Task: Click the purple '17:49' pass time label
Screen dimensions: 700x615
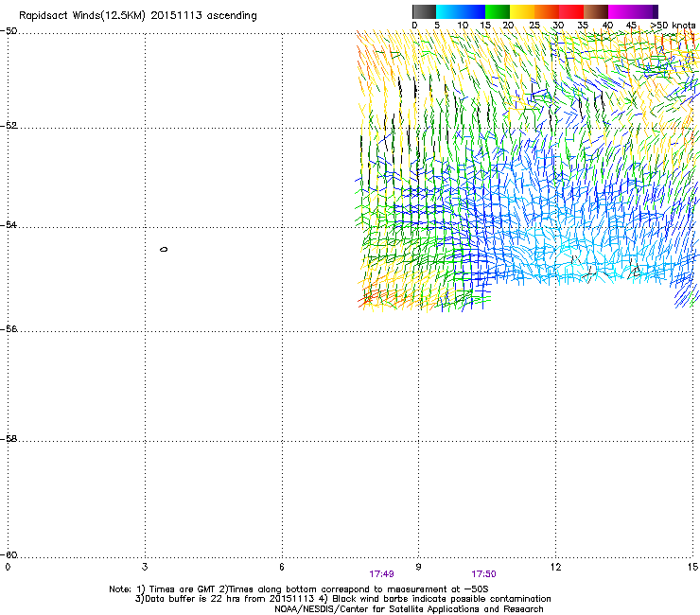Action: pos(381,574)
